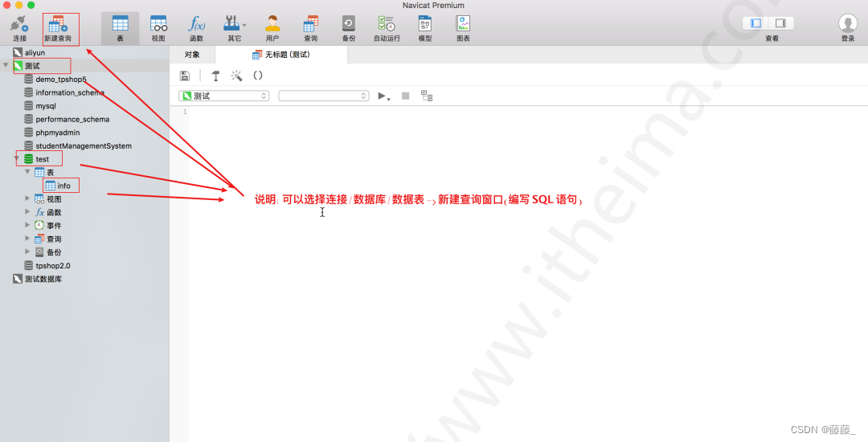Open the Function (函数) toolbar item
Viewport: 868px width, 442px height.
pyautogui.click(x=197, y=28)
